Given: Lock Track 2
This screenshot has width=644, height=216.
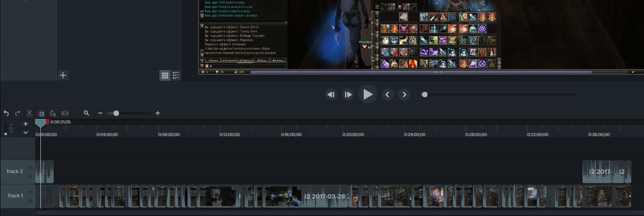Looking at the screenshot, I should [x=30, y=176].
